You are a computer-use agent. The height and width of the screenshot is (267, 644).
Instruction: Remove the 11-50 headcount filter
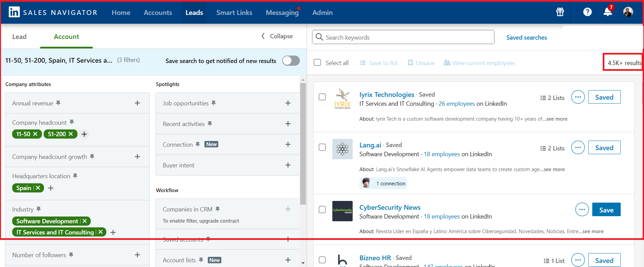[35, 134]
